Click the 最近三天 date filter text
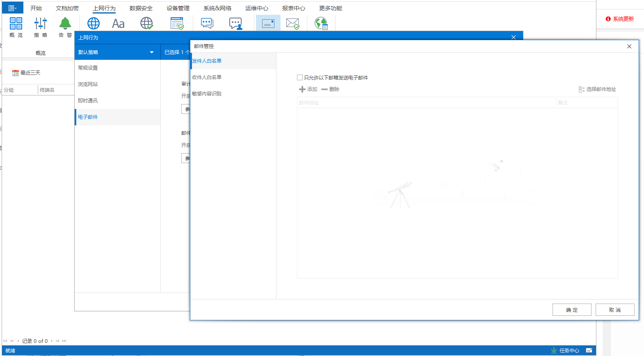Image resolution: width=644 pixels, height=356 pixels. (30, 73)
